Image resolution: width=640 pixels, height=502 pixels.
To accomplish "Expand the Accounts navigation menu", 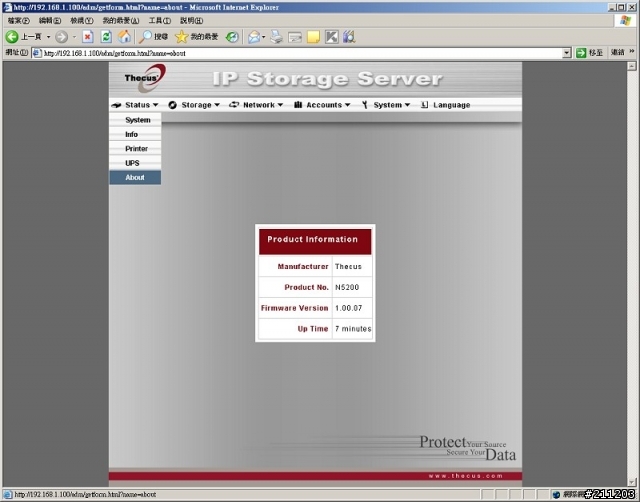I will pyautogui.click(x=322, y=105).
